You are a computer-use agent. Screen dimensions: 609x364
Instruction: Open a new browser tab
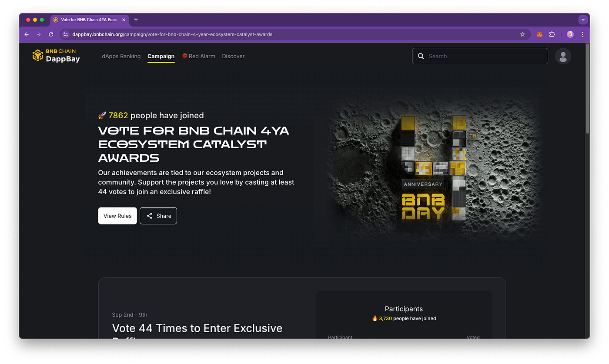click(x=136, y=20)
